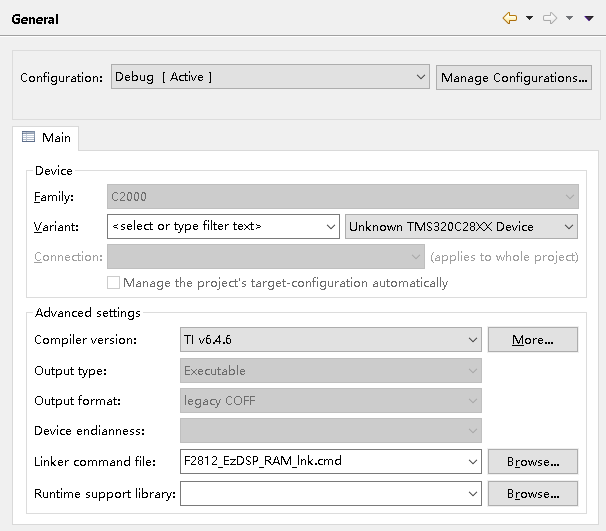Toggle manage target-configuration automatically checkbox
Image resolution: width=606 pixels, height=531 pixels.
click(x=113, y=283)
